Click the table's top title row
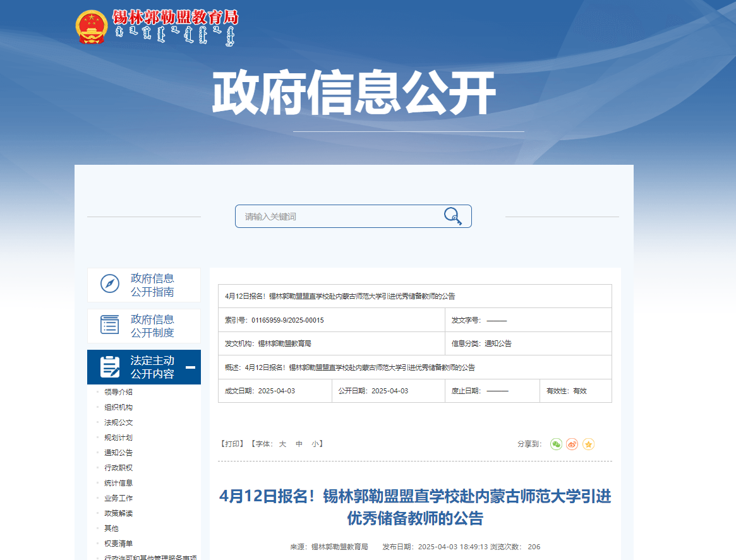Image resolution: width=736 pixels, height=560 pixels. (x=415, y=297)
